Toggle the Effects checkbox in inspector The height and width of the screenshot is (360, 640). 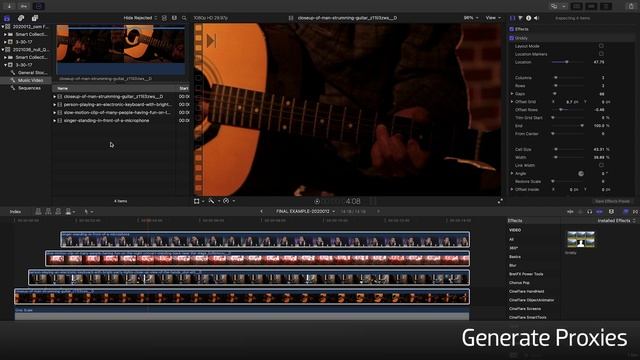pyautogui.click(x=511, y=29)
